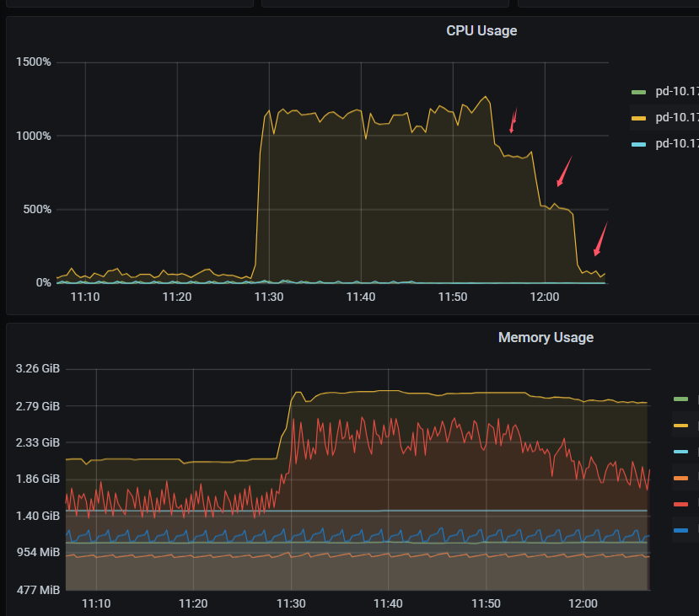Toggle the green pd-10.17 series label in CPU legend
Viewport: 699px width, 616px height.
(677, 91)
